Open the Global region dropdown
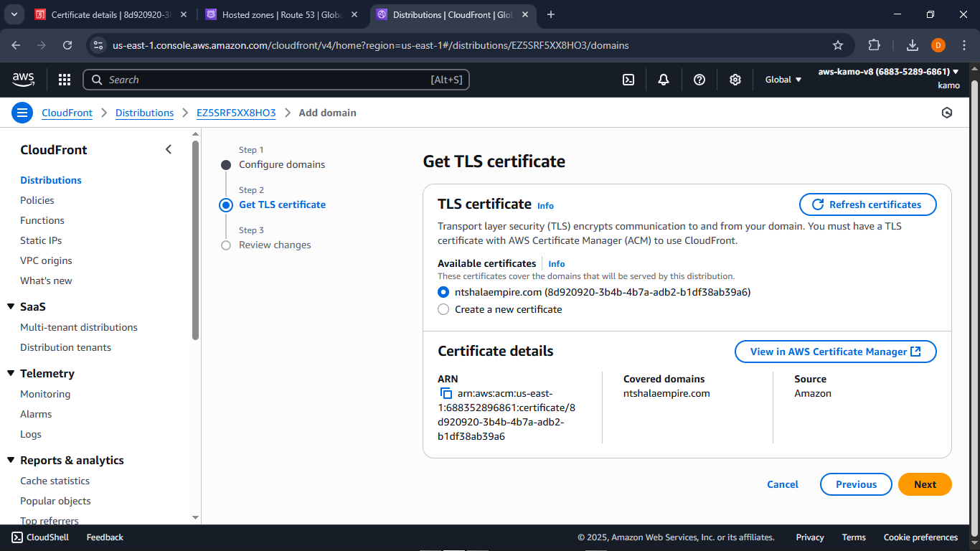Screen dimensions: 980x551 pyautogui.click(x=781, y=80)
